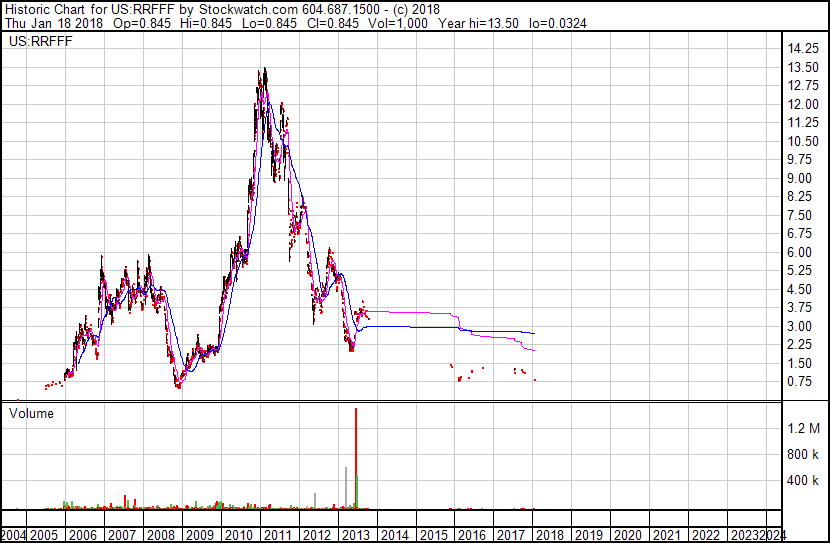Click the 3.00 price axis label

(799, 327)
